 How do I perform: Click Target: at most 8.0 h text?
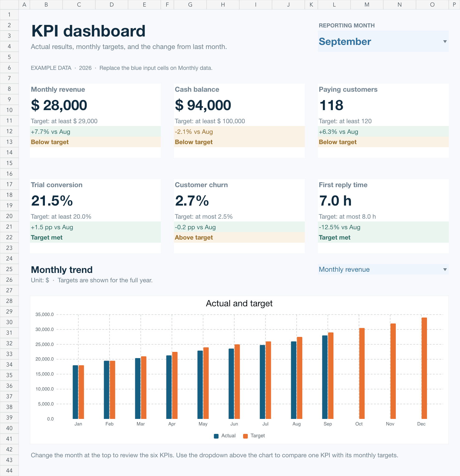point(347,216)
